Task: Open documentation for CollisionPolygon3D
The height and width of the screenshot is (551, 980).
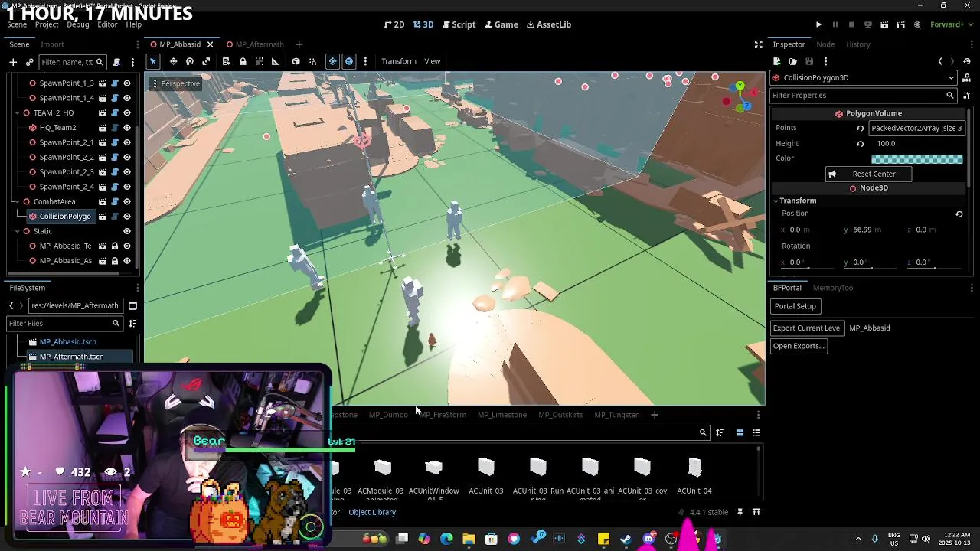Action: pos(966,78)
